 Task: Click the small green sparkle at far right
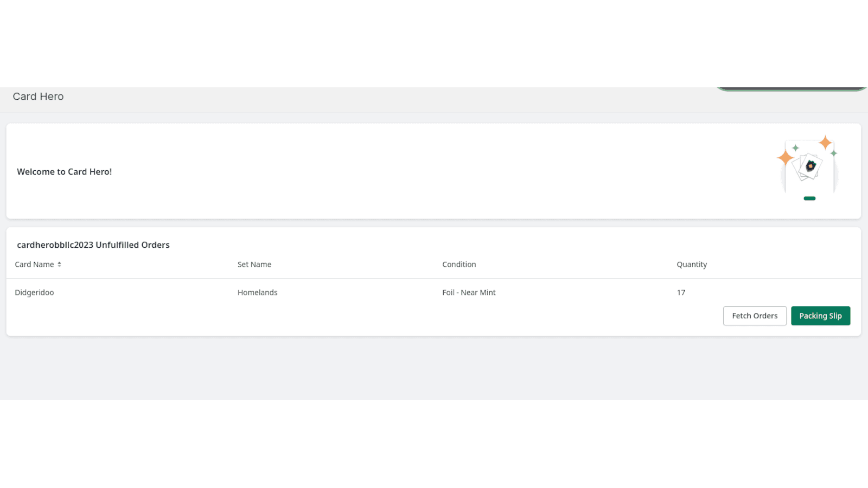834,153
